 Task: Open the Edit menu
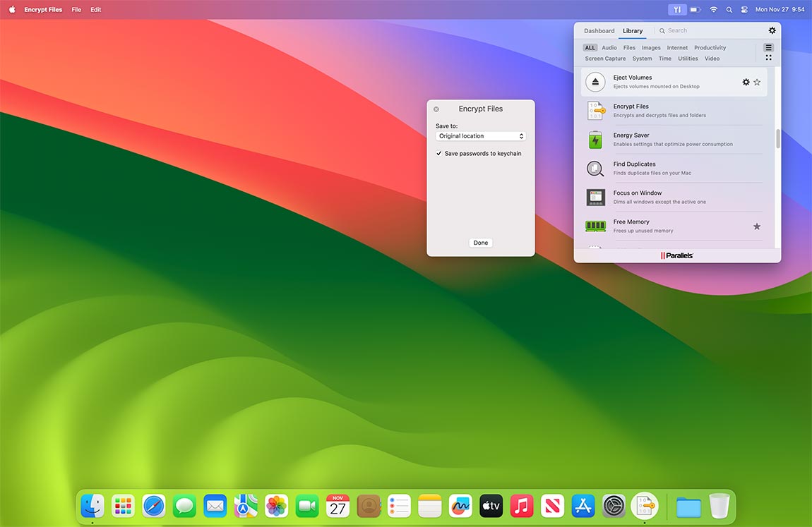(x=95, y=9)
